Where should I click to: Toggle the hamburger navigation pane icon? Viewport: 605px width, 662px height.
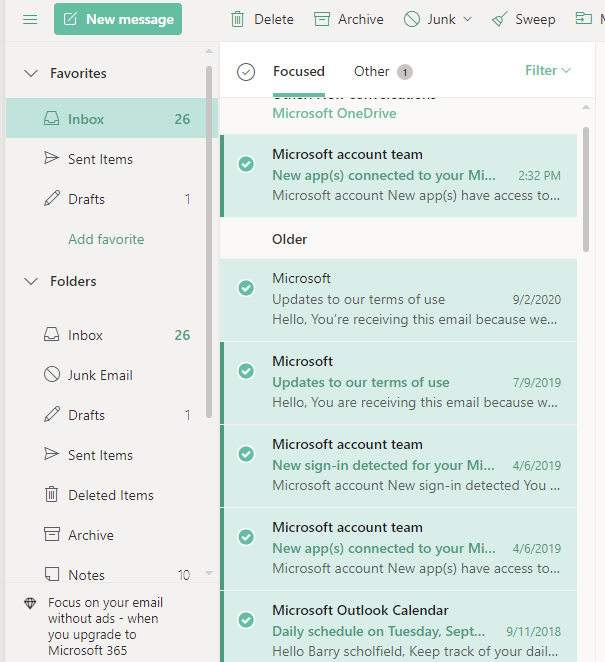pyautogui.click(x=30, y=19)
